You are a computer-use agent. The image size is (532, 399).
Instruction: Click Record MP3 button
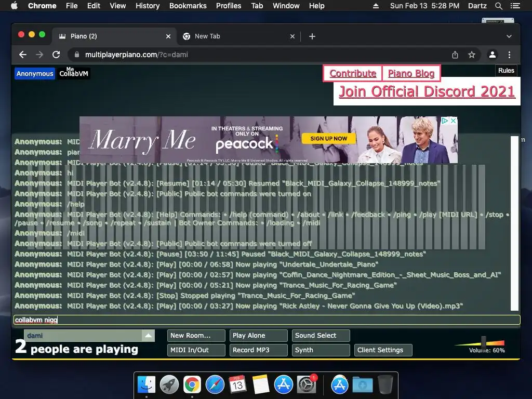coord(259,350)
